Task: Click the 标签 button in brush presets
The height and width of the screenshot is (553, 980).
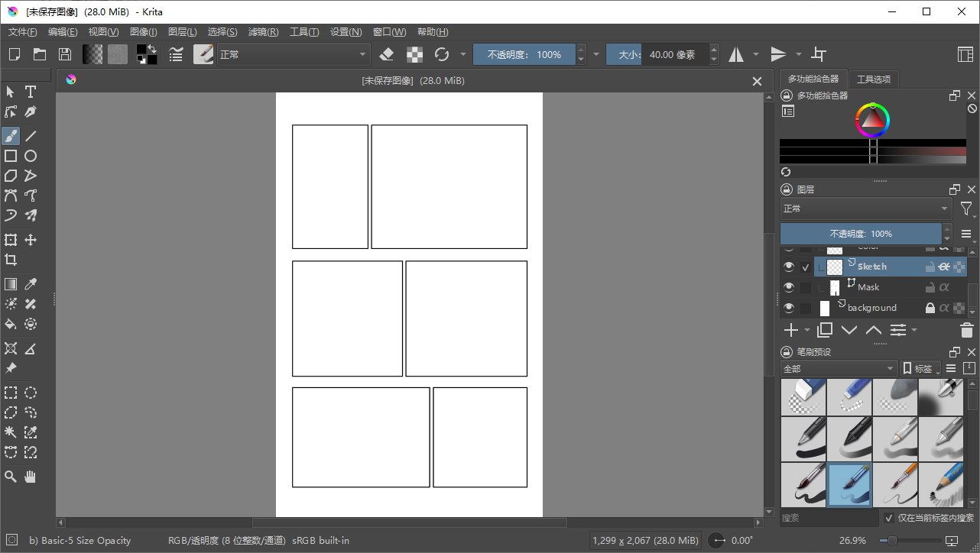Action: tap(920, 367)
